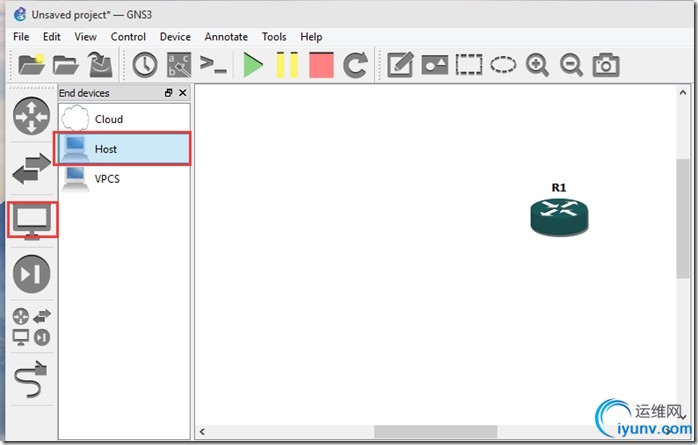Zoom out with magnifier minus

[x=571, y=65]
